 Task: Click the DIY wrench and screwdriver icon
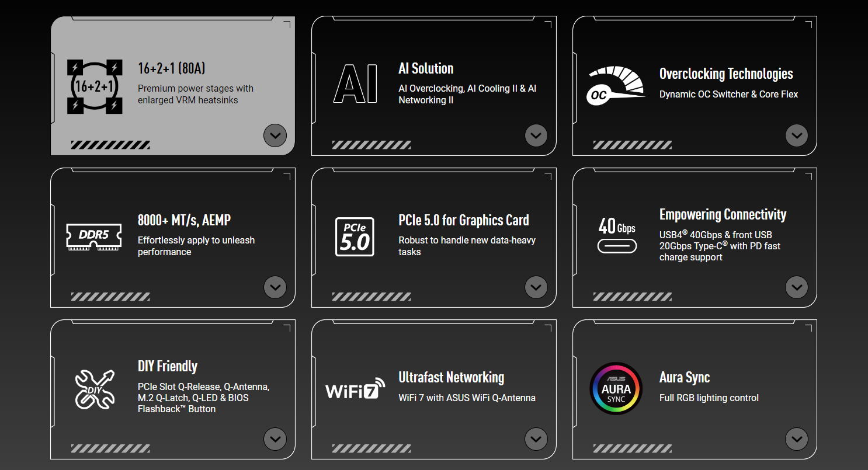coord(95,389)
